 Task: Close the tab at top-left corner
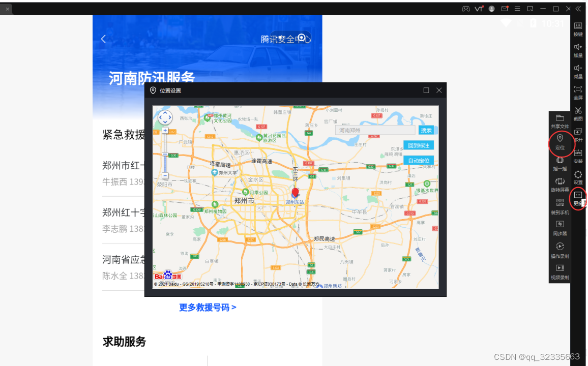pyautogui.click(x=7, y=9)
